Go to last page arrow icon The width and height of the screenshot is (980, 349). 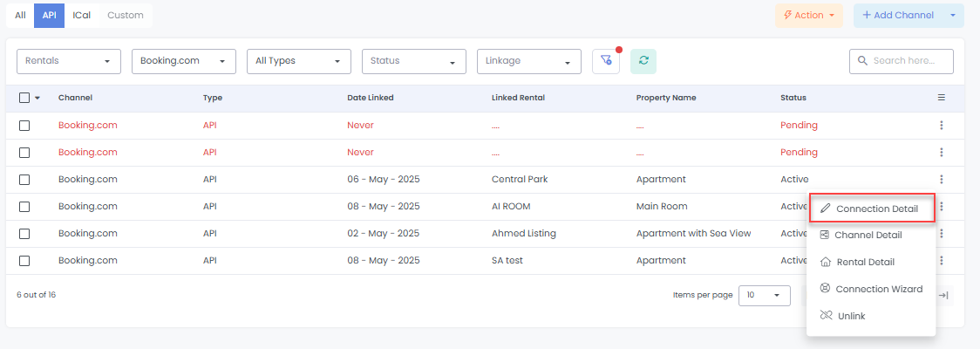click(x=943, y=295)
